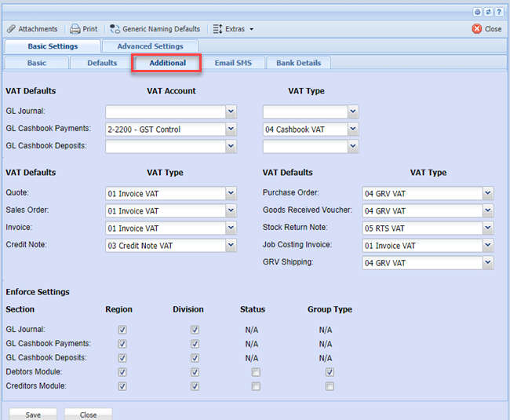Open Stock Return Note VAT Type dropdown
This screenshot has height=420, width=510.
point(488,228)
